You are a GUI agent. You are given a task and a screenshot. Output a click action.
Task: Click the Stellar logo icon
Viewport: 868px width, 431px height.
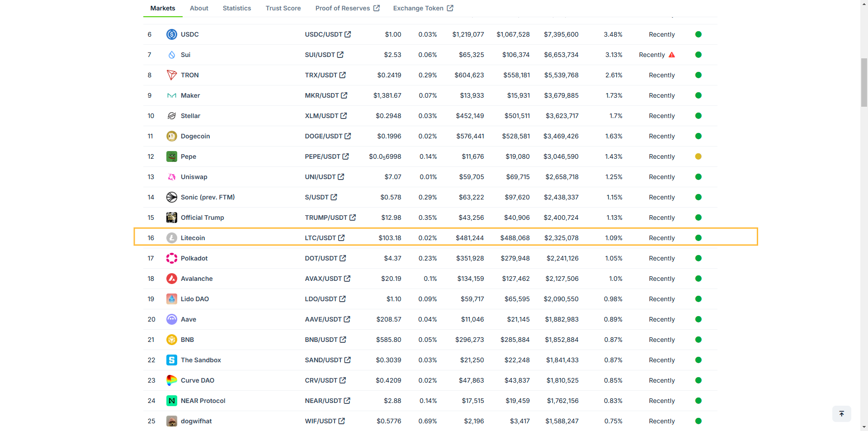(x=172, y=116)
